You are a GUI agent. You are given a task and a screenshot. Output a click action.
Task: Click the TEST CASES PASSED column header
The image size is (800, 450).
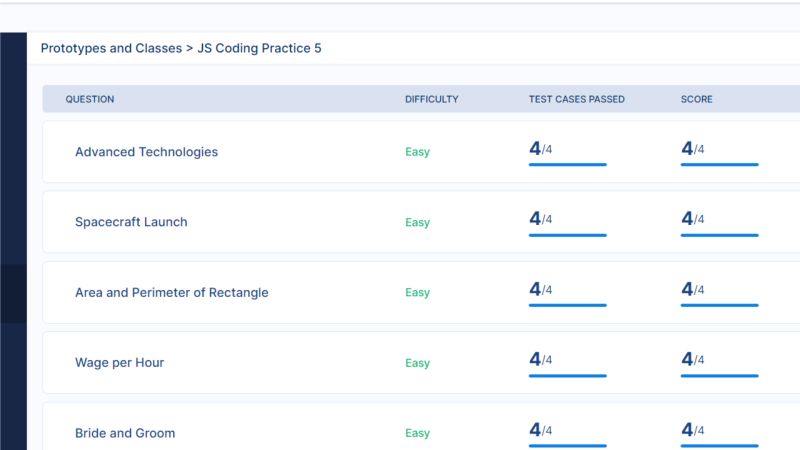[x=577, y=99]
